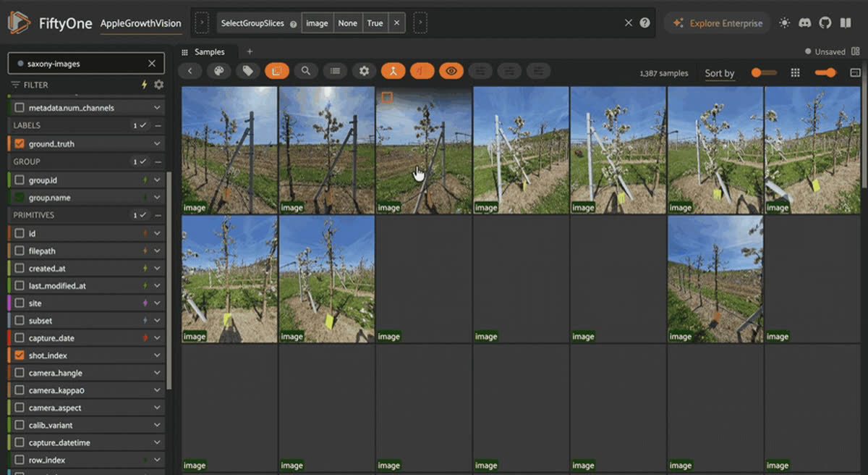
Task: Open the grid layout dots icon
Action: 795,73
